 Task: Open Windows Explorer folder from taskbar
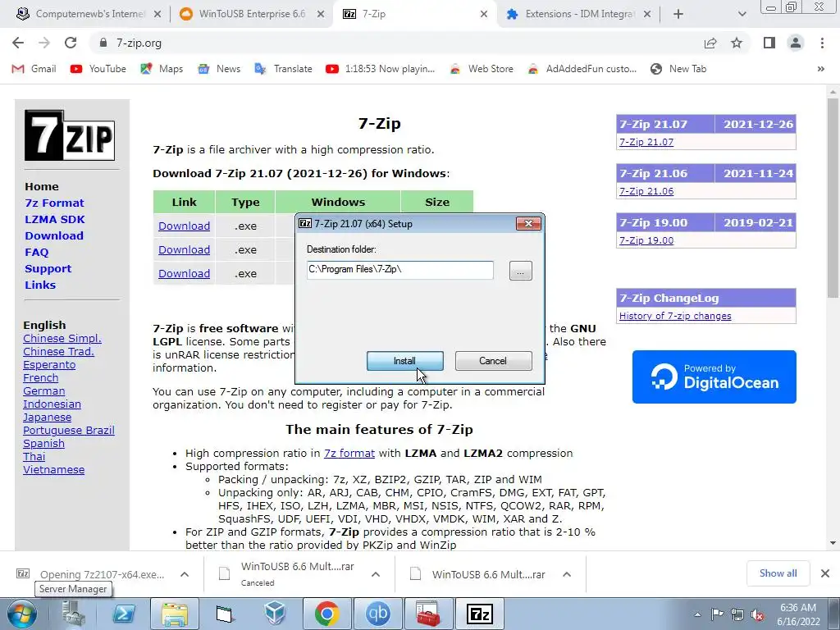click(174, 614)
